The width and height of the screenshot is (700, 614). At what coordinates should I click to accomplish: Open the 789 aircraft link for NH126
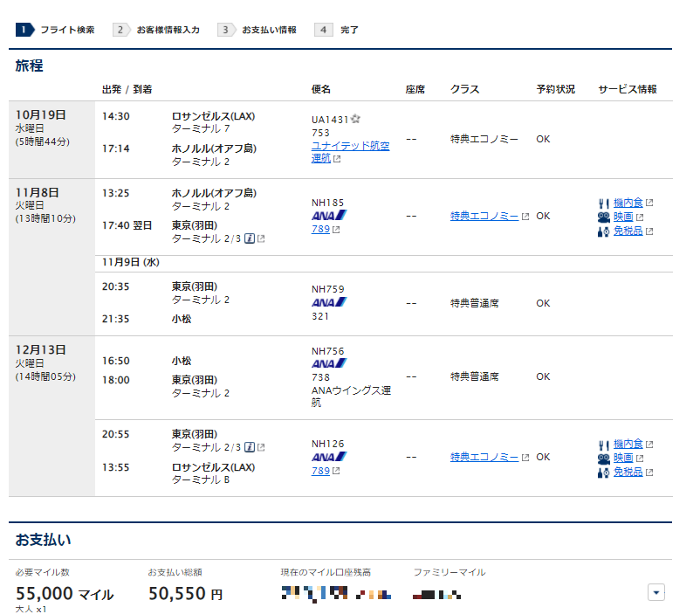(x=319, y=471)
